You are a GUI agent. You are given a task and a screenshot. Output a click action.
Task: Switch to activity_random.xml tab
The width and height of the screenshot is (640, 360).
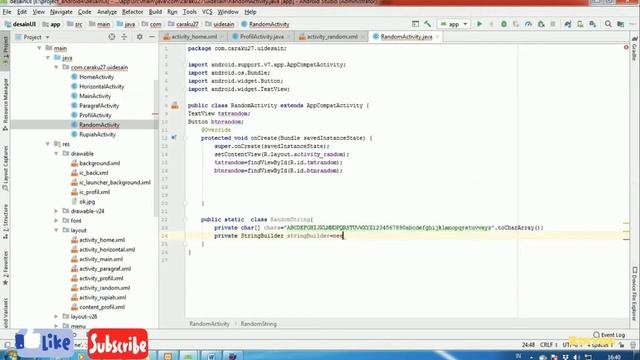pyautogui.click(x=332, y=37)
